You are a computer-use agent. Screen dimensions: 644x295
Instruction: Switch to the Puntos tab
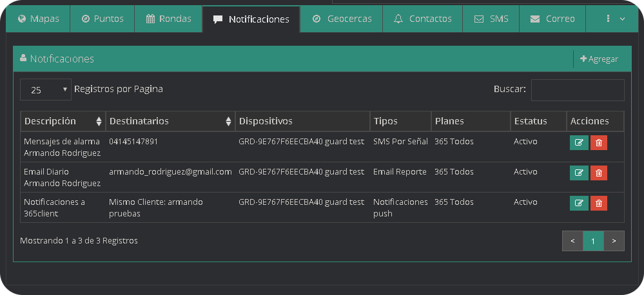point(102,19)
